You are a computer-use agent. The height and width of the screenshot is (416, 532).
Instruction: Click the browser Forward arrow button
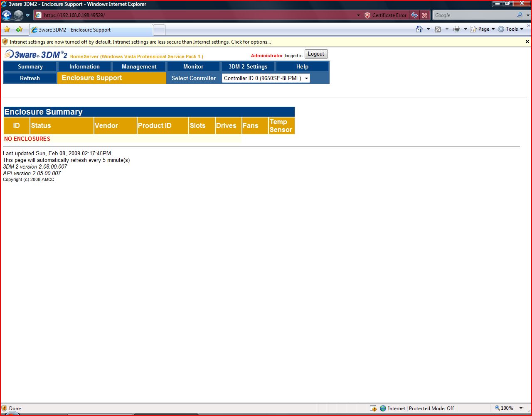(18, 15)
